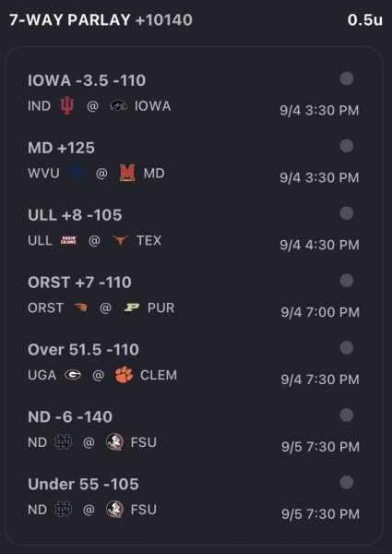Screen dimensions: 392x554
Task: Click the Texas Longhorns logo
Action: [120, 240]
